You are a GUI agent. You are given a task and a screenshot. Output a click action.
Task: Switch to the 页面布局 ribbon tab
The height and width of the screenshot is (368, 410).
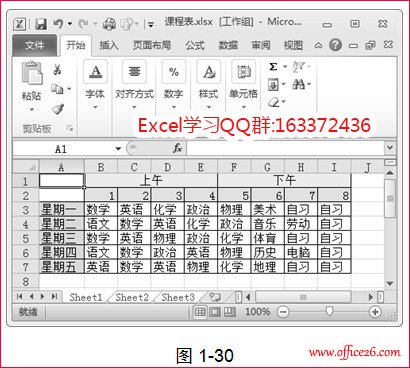(x=152, y=45)
